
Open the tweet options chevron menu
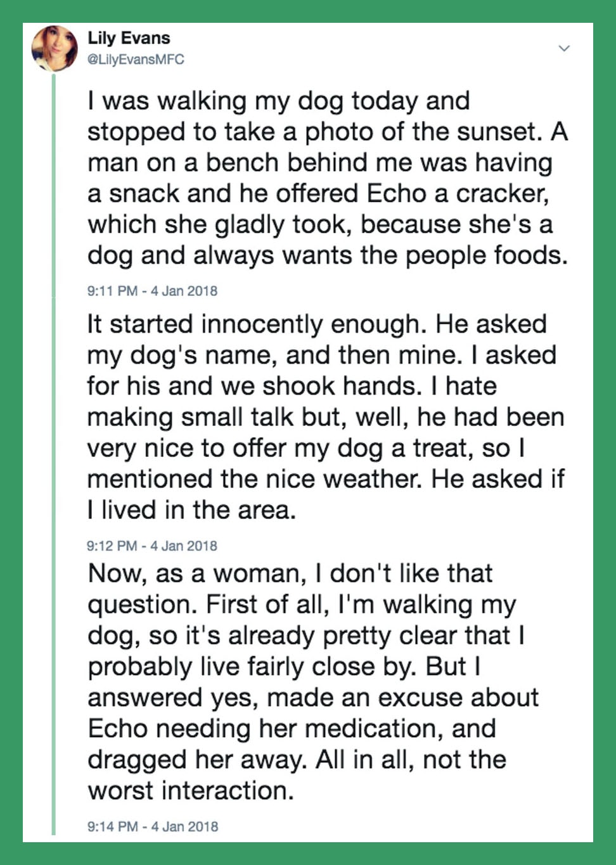pyautogui.click(x=564, y=48)
